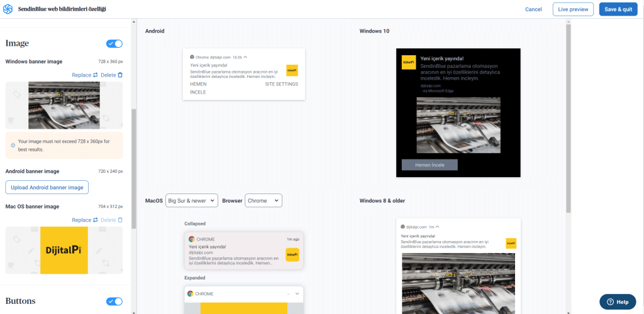Replace the Mac OS banner image
The image size is (644, 314).
tap(85, 220)
